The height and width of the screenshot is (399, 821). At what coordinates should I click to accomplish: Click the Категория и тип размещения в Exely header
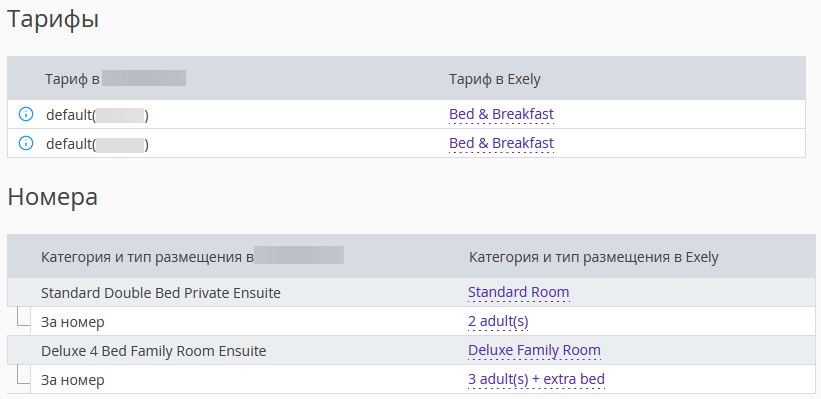coord(593,257)
